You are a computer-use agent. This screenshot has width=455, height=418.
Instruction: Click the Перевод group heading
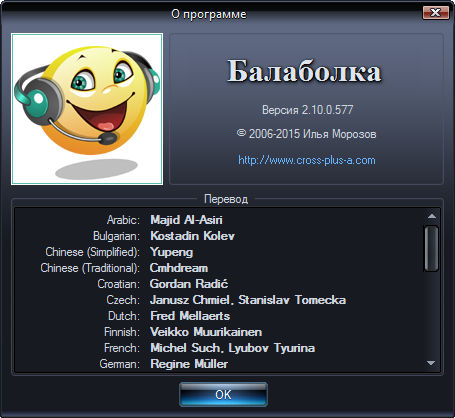[x=226, y=199]
